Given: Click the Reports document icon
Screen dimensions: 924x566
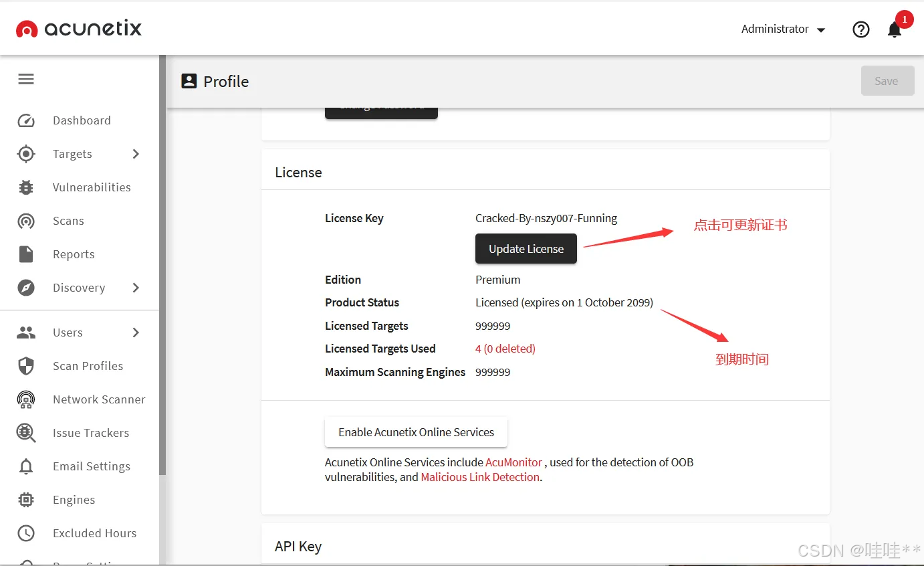Looking at the screenshot, I should pos(26,254).
